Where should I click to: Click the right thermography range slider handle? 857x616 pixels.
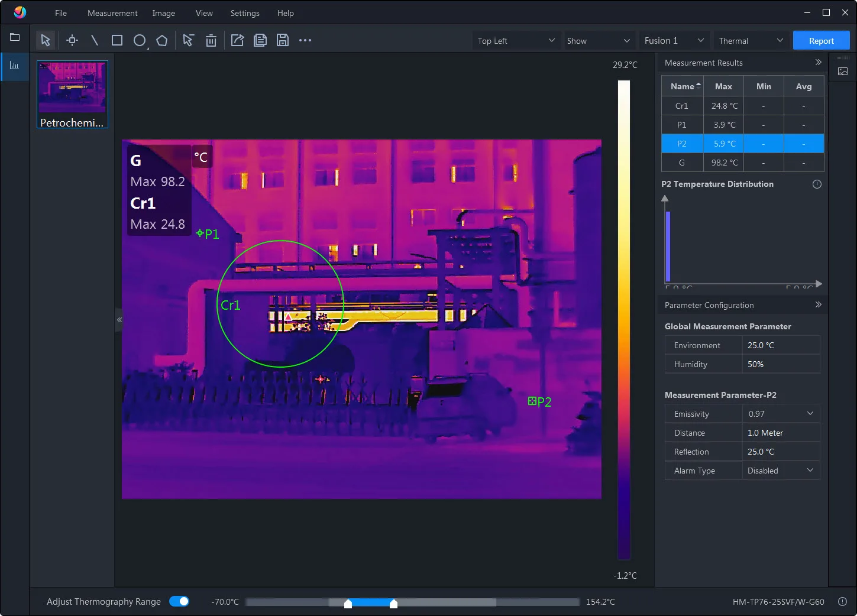[x=393, y=604]
